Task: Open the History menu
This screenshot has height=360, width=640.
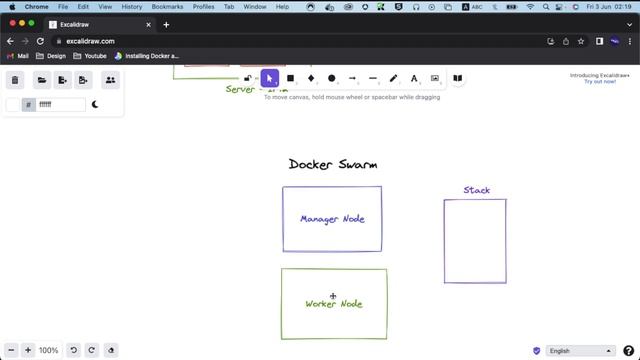Action: 132,7
